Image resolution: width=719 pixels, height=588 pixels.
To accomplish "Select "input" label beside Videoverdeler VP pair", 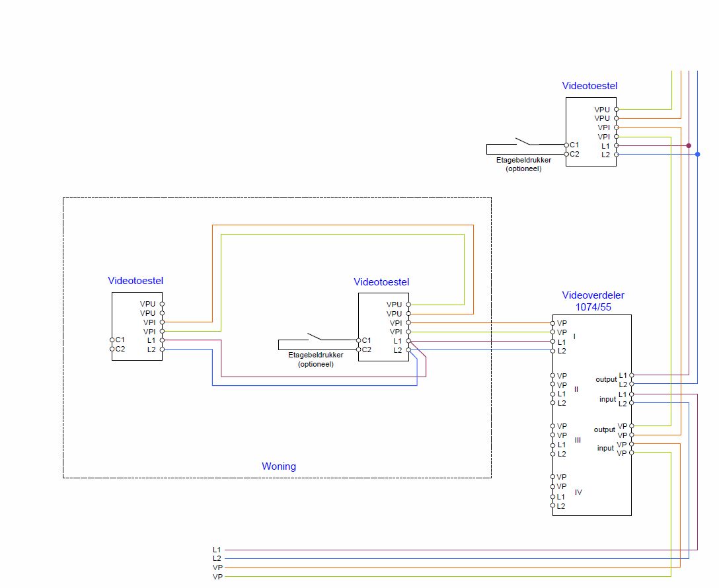I will click(x=605, y=448).
